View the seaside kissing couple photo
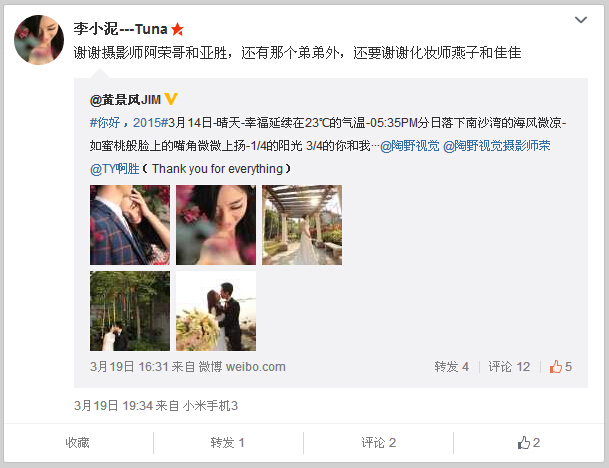 pyautogui.click(x=216, y=311)
